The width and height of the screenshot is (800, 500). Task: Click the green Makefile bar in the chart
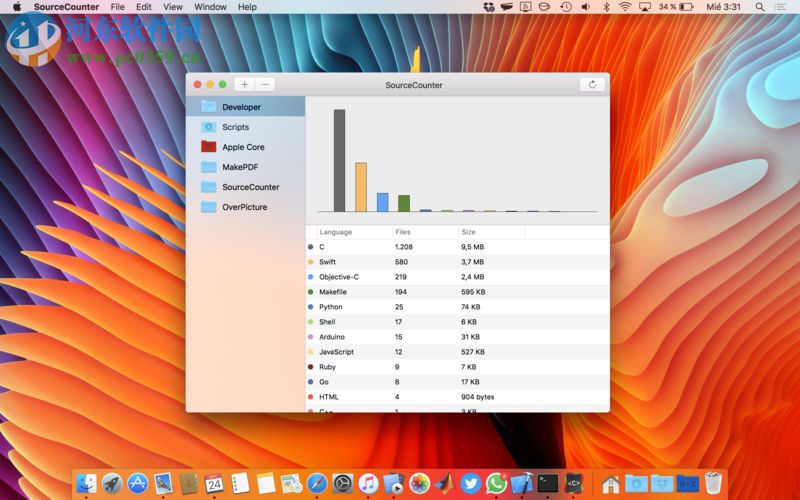click(404, 203)
